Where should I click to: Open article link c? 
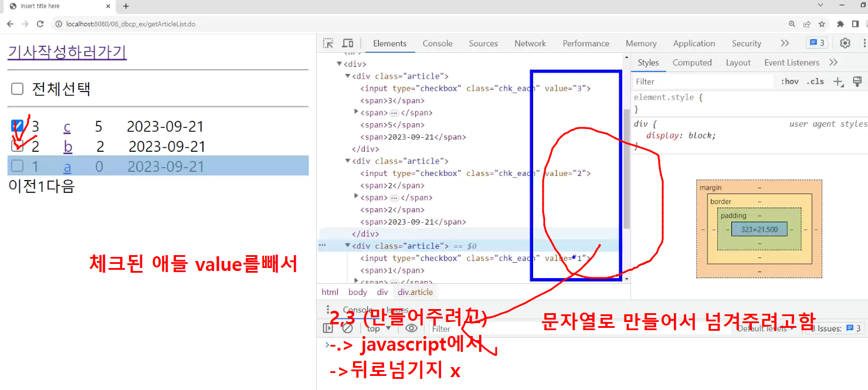coord(67,127)
